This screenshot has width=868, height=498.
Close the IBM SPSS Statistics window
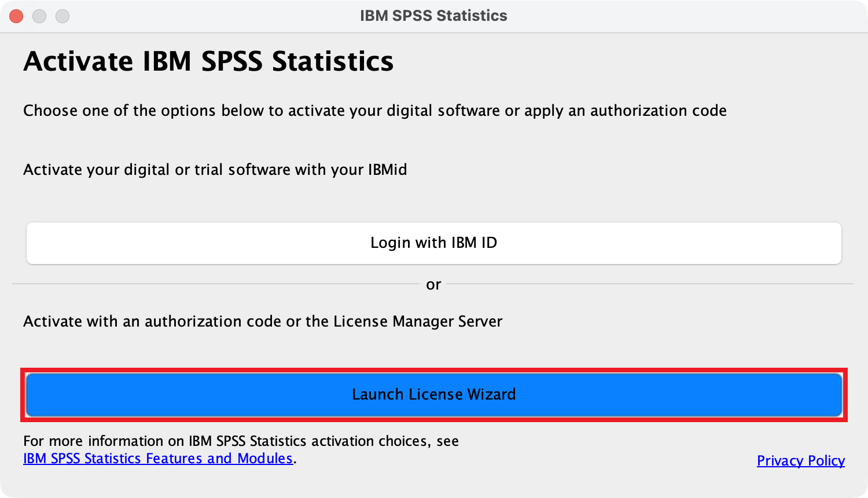point(16,16)
